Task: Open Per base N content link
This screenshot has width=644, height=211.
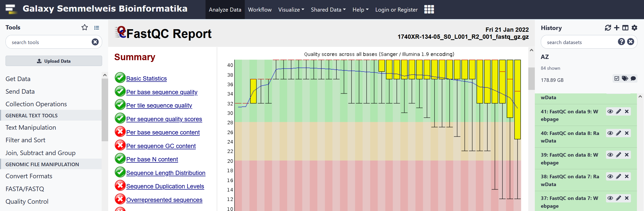Action: click(x=152, y=159)
